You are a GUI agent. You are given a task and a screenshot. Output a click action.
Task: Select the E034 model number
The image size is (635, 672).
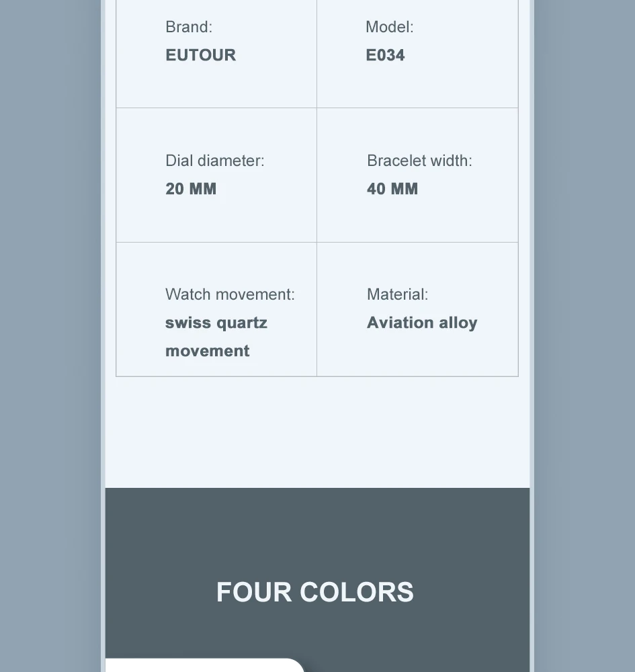tap(385, 55)
